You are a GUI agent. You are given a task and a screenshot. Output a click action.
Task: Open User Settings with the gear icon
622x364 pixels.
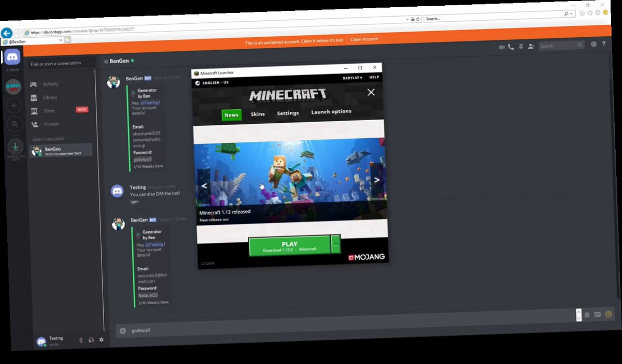tap(101, 340)
